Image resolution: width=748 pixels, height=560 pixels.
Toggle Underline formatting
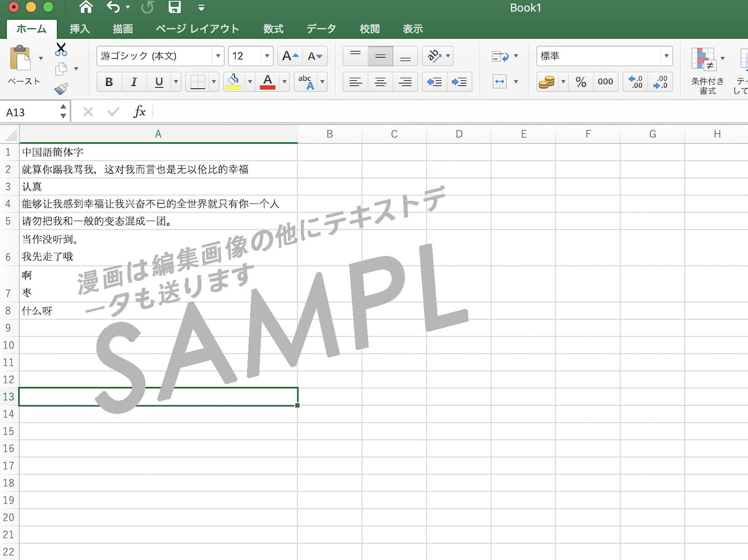tap(159, 82)
